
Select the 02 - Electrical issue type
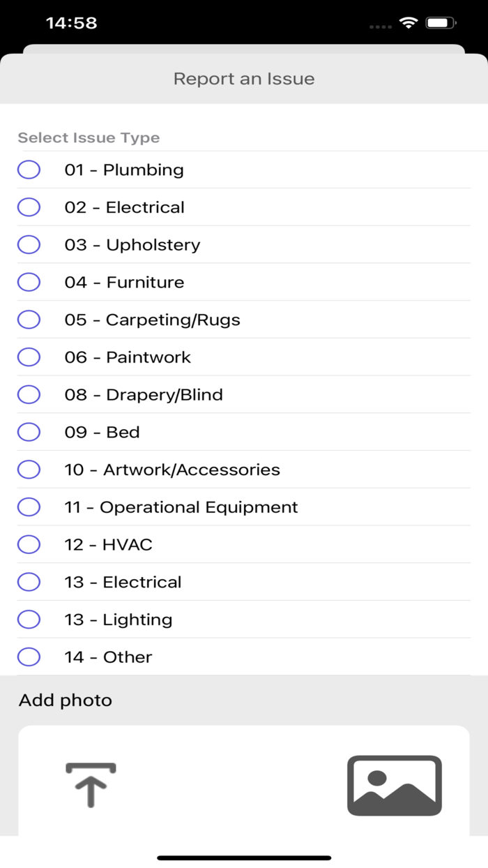29,207
